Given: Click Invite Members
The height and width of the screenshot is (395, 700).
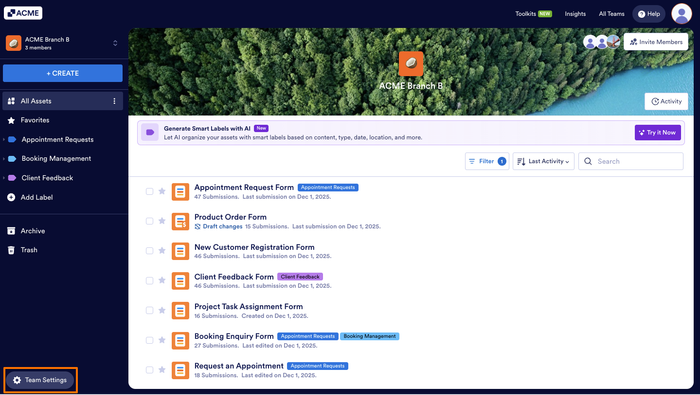Looking at the screenshot, I should point(656,42).
